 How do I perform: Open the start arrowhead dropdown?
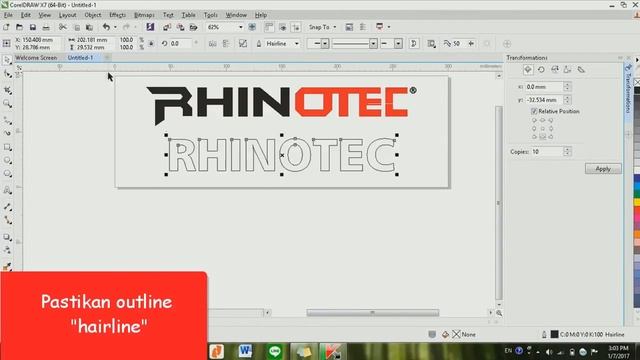[325, 44]
